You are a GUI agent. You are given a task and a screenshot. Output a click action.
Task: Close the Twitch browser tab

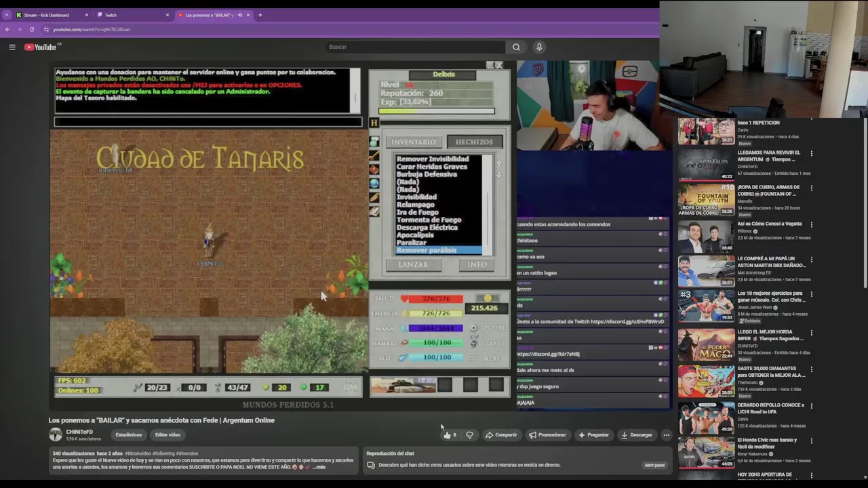pos(167,15)
